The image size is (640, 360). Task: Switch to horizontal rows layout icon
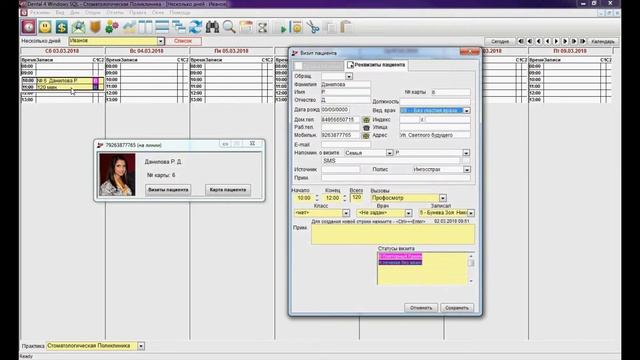162,27
